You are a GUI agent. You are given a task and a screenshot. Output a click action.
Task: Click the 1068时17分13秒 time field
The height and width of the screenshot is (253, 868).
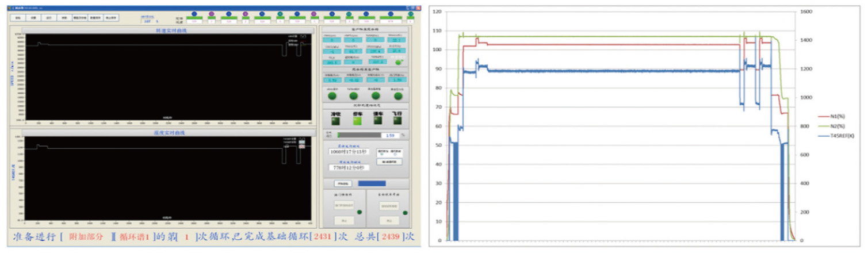pyautogui.click(x=349, y=152)
